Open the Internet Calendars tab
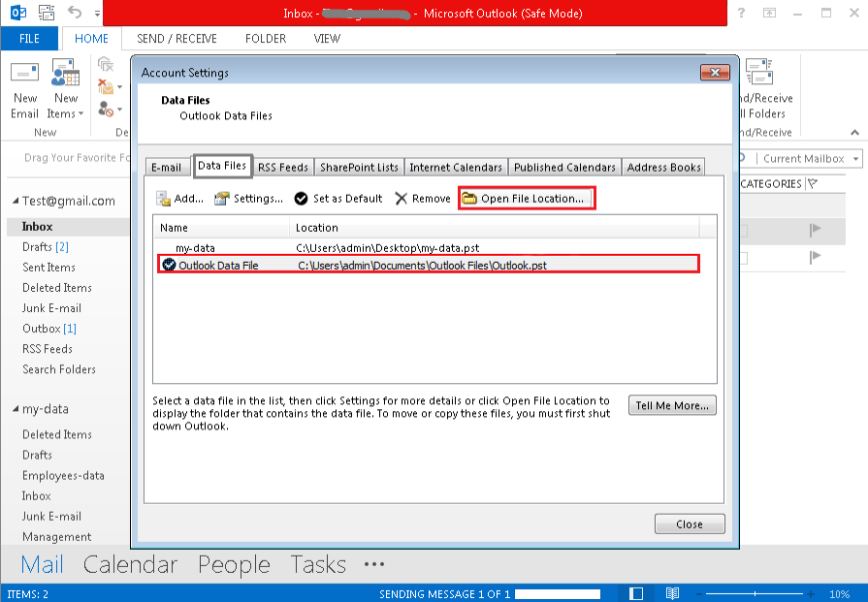This screenshot has height=602, width=868. point(456,167)
